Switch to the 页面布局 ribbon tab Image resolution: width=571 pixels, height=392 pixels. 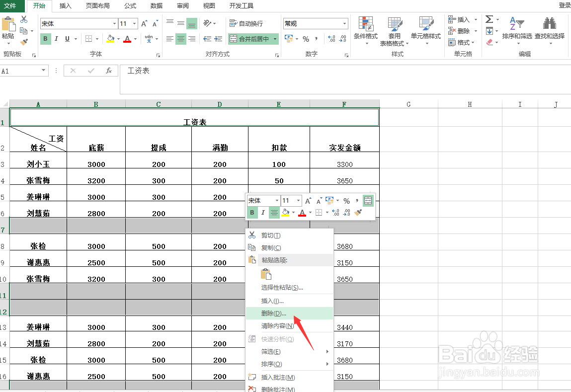(97, 6)
